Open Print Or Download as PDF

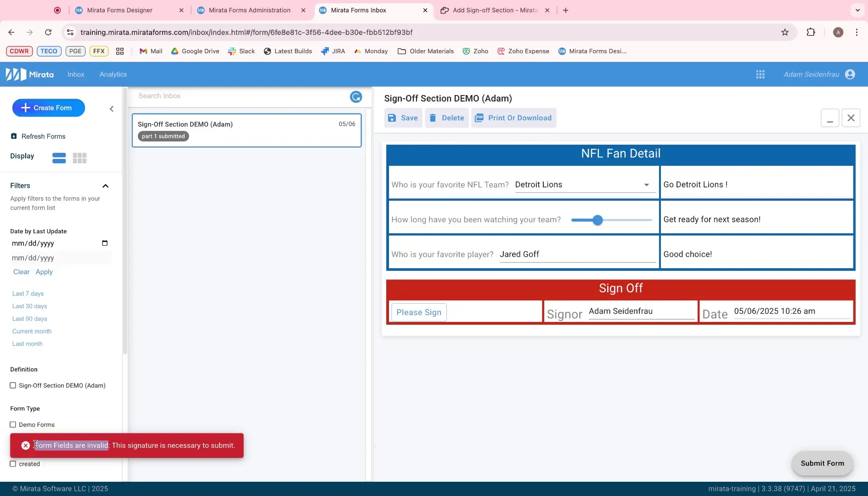(513, 118)
